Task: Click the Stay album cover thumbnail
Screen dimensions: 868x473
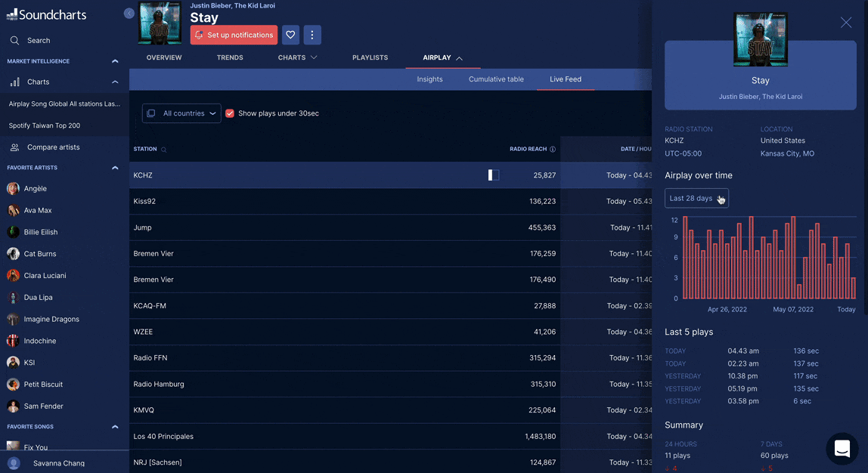Action: tap(160, 23)
